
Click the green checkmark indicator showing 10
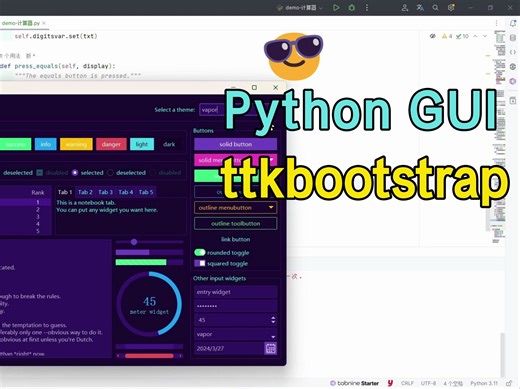(x=462, y=36)
